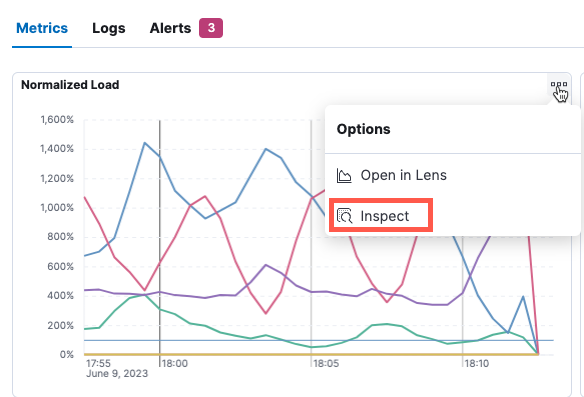Click the 18:00 time axis label
Viewport: 584px width, 397px height.
pyautogui.click(x=175, y=363)
